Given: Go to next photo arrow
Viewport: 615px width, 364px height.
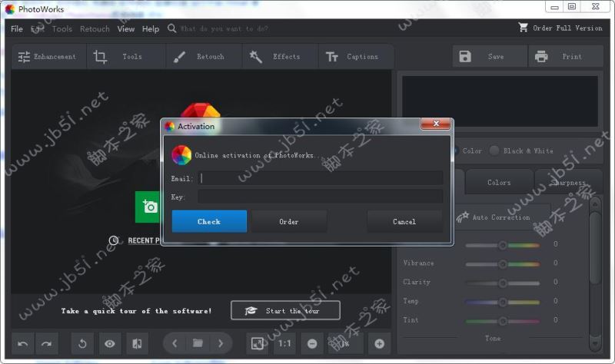Looking at the screenshot, I should [x=221, y=343].
